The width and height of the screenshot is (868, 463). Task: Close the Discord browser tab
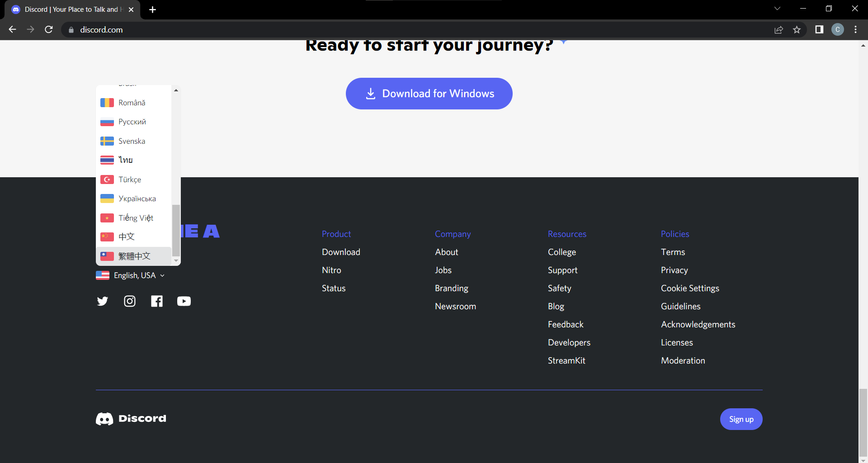click(x=131, y=9)
